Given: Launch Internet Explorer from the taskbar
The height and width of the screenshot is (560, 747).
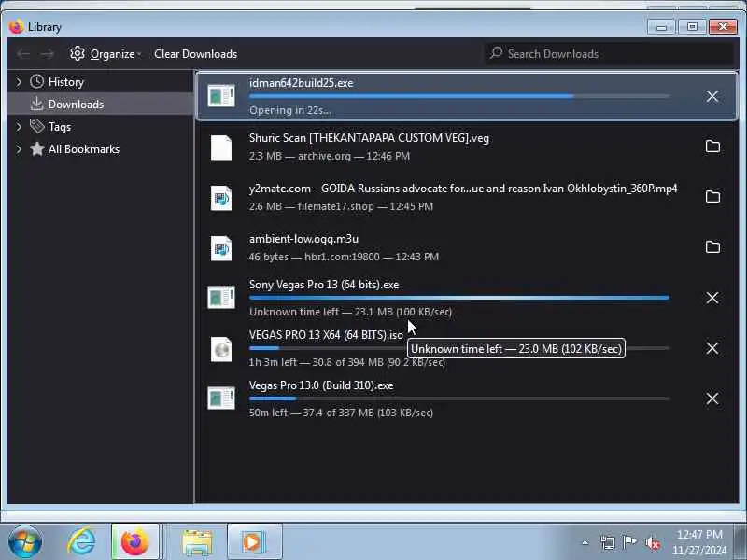Looking at the screenshot, I should (x=81, y=542).
